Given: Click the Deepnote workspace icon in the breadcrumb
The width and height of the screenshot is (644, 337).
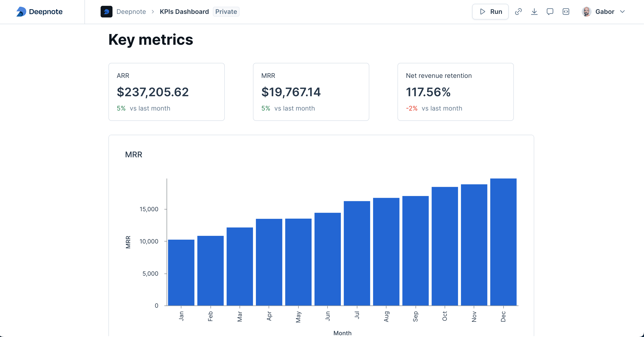Looking at the screenshot, I should [x=106, y=12].
